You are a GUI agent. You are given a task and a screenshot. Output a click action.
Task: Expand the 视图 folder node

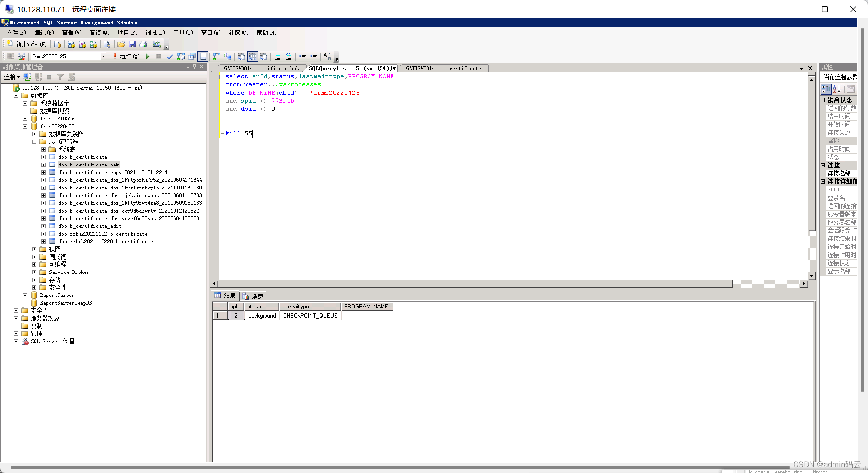[34, 249]
